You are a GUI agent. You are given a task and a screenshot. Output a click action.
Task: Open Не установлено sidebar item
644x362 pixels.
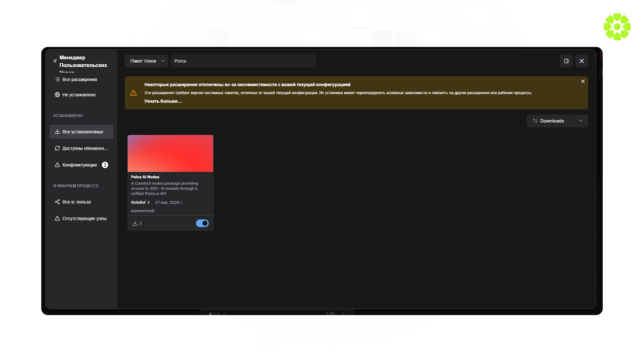79,95
